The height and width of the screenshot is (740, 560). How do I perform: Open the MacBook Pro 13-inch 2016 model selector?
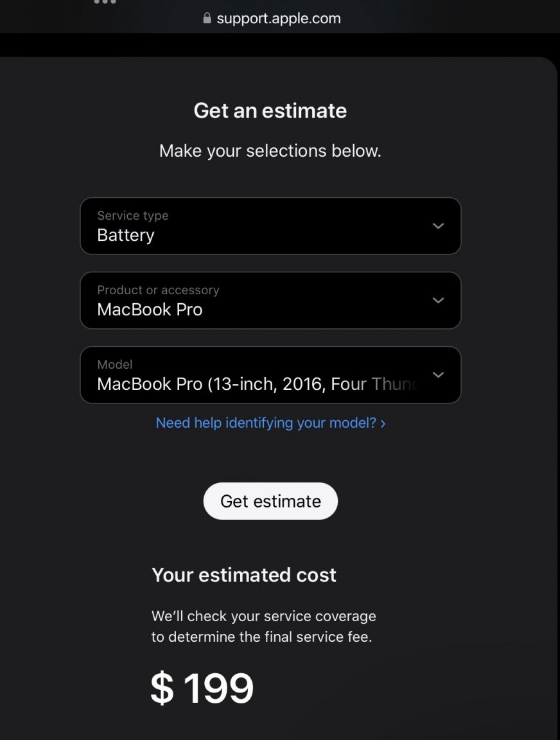point(270,375)
